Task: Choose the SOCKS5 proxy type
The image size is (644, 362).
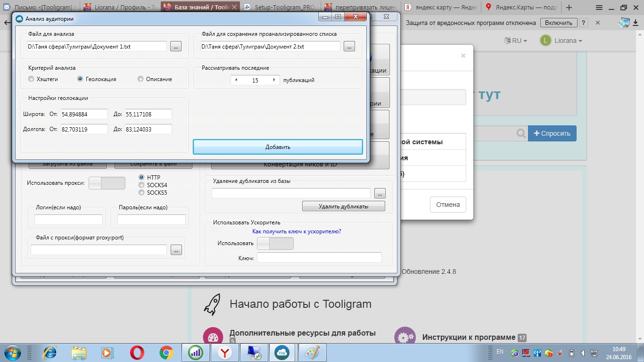Action: 141,192
